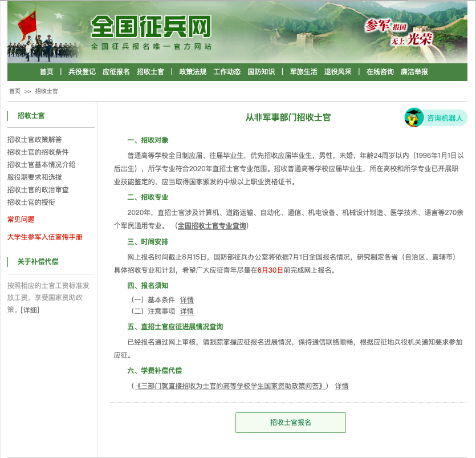Click the 一、招收对象 section heading
Viewport: 476px width, 458px height.
[148, 140]
